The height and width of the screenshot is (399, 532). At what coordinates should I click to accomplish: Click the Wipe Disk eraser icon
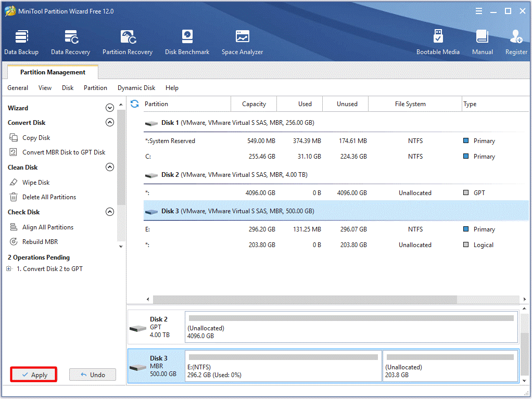click(13, 183)
